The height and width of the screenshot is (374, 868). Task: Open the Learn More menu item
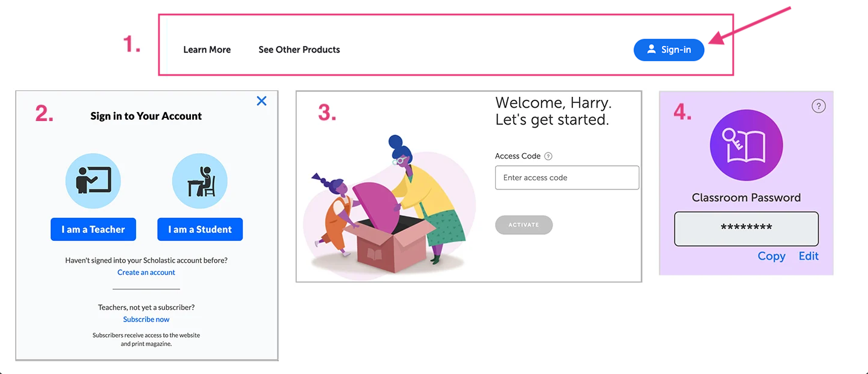pos(207,50)
